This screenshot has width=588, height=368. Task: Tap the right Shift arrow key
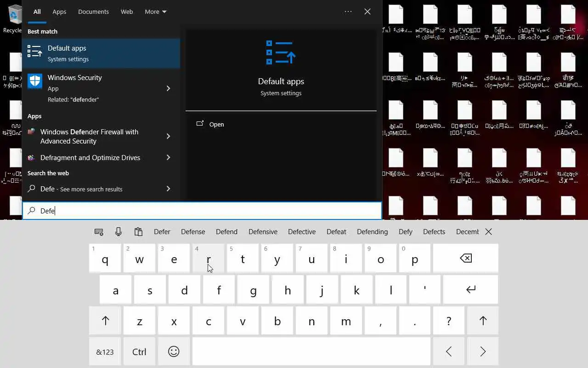[x=483, y=321]
